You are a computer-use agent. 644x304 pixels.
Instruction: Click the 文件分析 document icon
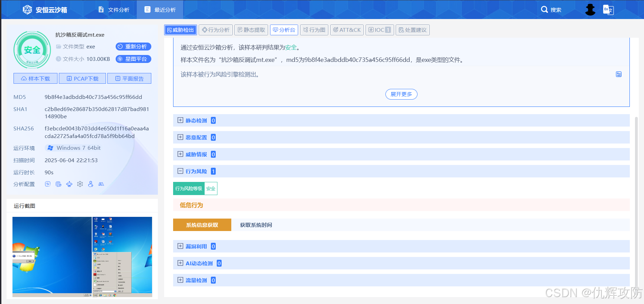click(101, 9)
